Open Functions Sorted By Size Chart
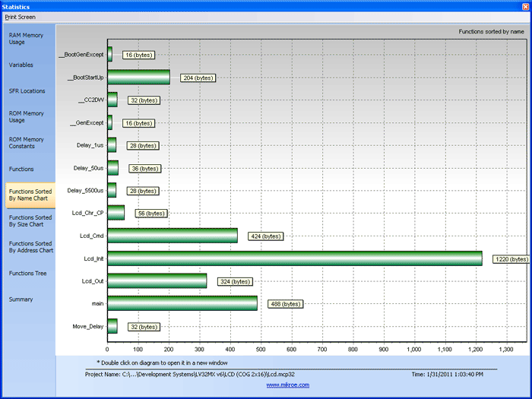Image resolution: width=532 pixels, height=399 pixels. [30, 221]
